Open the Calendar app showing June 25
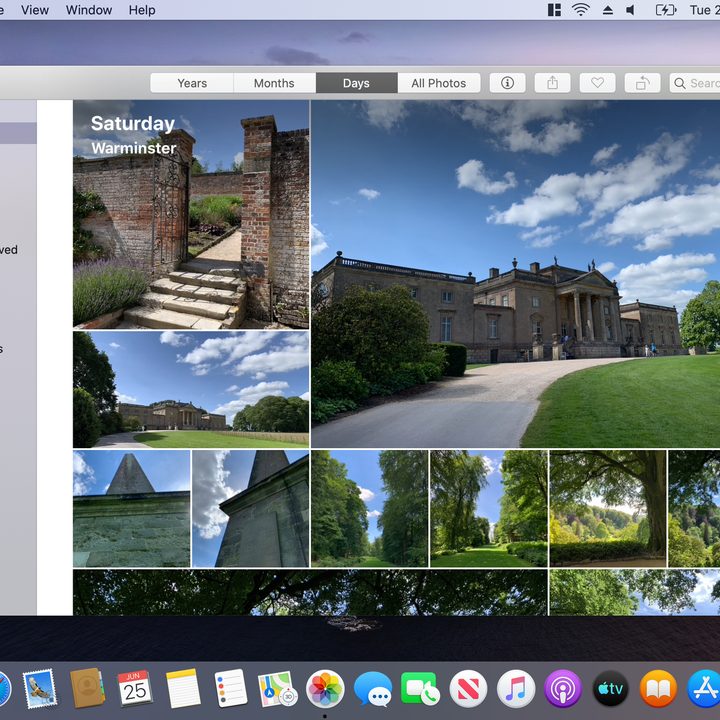The width and height of the screenshot is (720, 720). coord(134,689)
